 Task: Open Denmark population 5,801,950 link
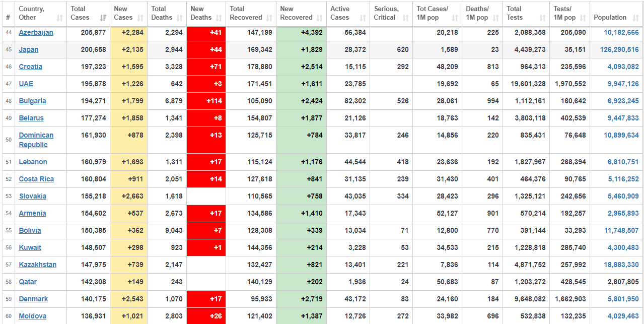pos(623,299)
